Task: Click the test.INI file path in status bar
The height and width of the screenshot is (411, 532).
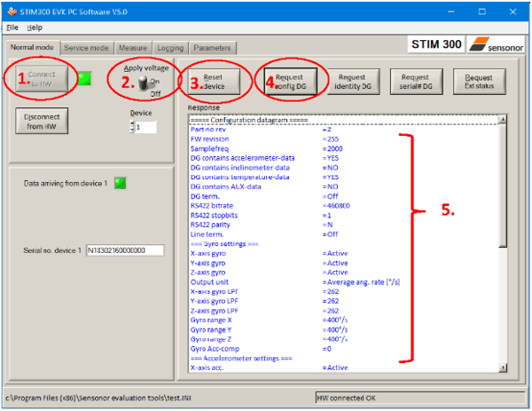Action: click(98, 398)
